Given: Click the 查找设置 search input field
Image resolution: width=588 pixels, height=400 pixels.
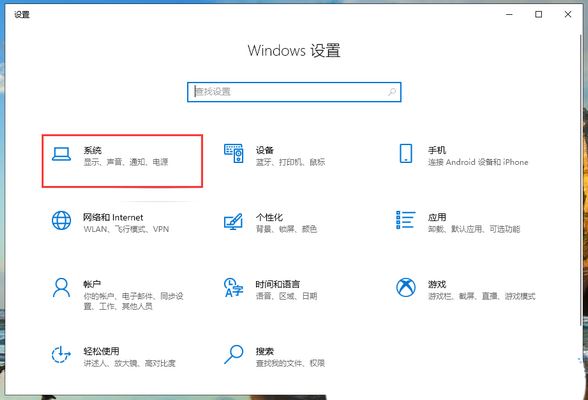Looking at the screenshot, I should [294, 92].
